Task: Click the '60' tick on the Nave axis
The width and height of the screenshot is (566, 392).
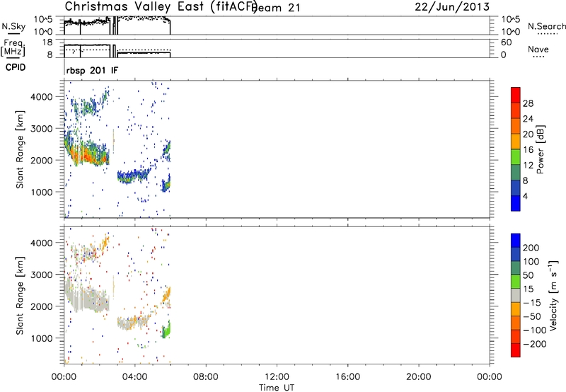Action: click(506, 42)
